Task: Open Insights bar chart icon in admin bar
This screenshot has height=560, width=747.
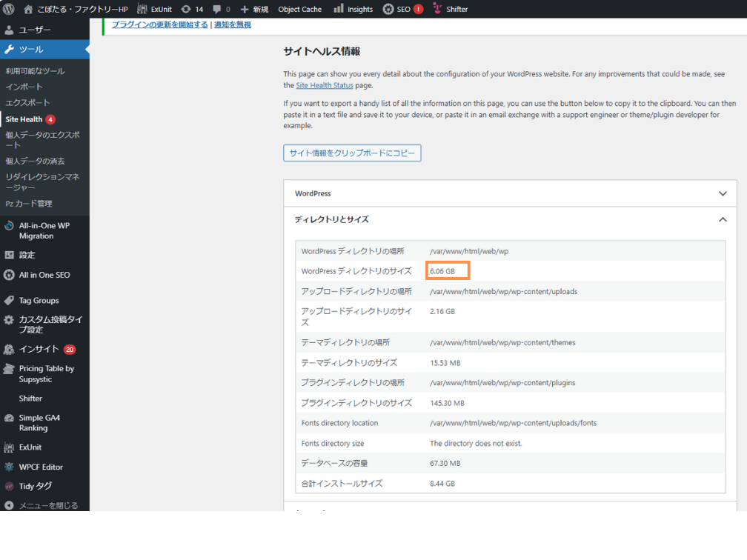Action: [338, 9]
